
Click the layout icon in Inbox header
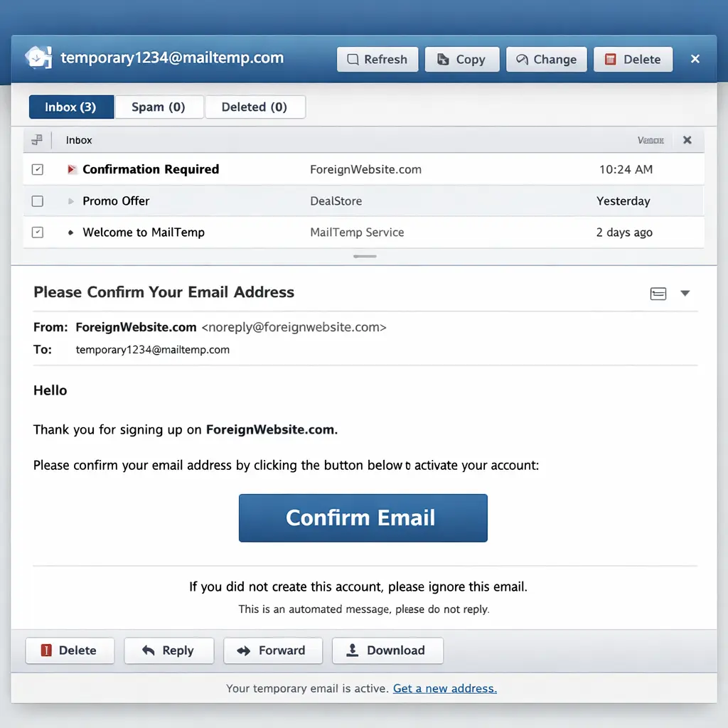pyautogui.click(x=37, y=140)
